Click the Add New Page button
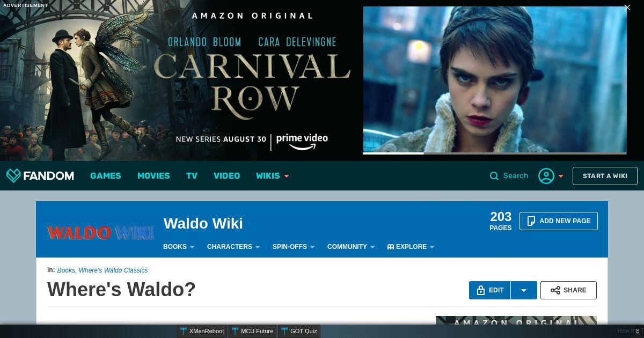644x338 pixels. 558,221
